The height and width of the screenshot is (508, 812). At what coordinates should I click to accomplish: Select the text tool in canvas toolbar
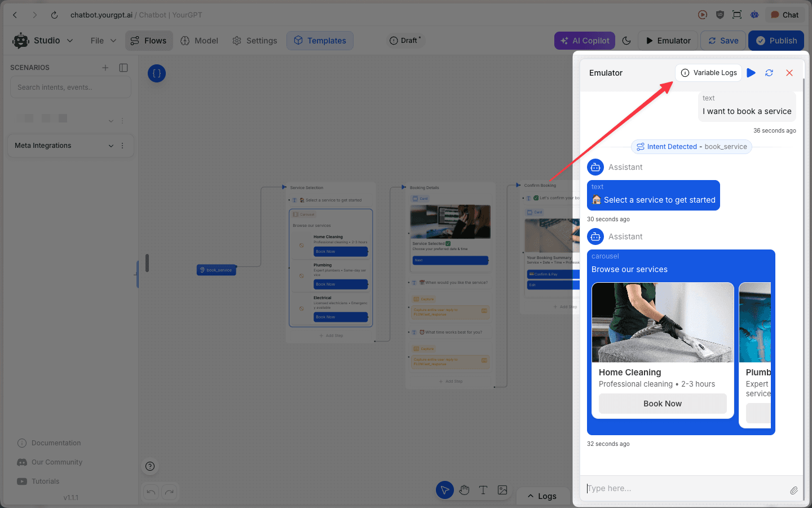click(x=483, y=490)
